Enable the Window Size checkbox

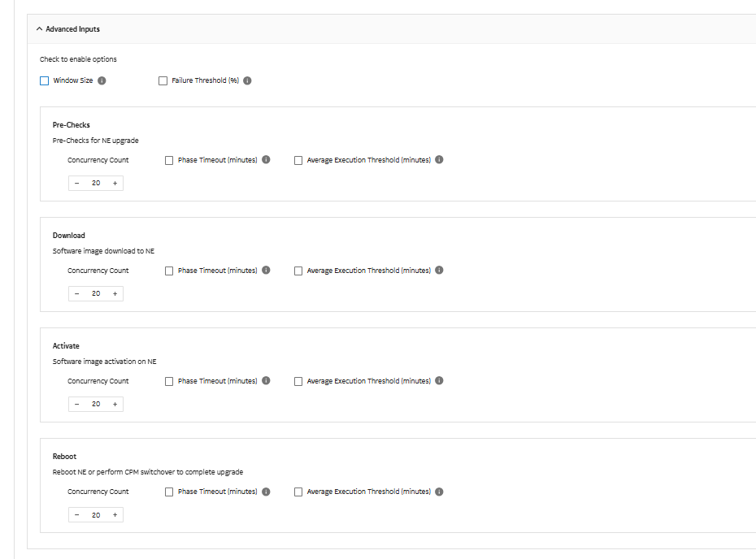click(45, 80)
